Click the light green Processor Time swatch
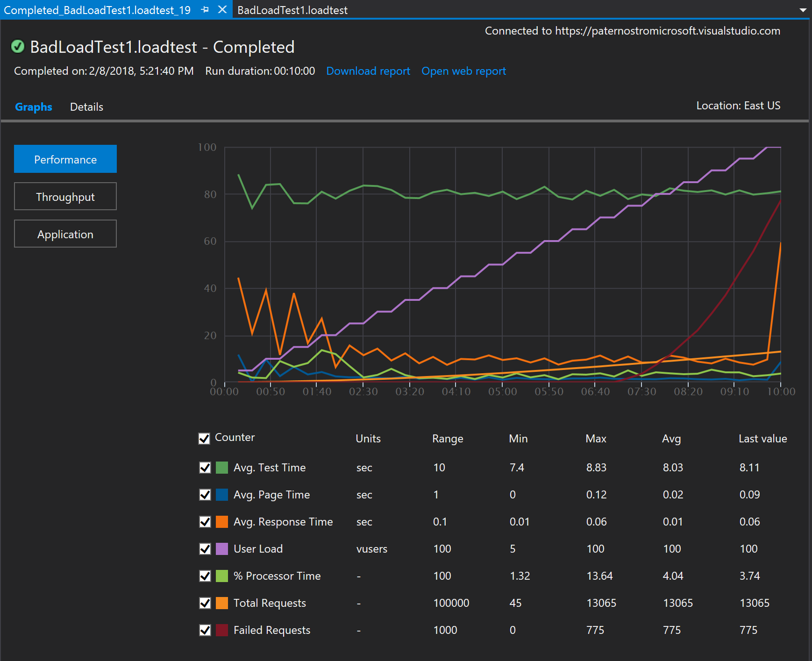The image size is (812, 661). click(x=222, y=576)
